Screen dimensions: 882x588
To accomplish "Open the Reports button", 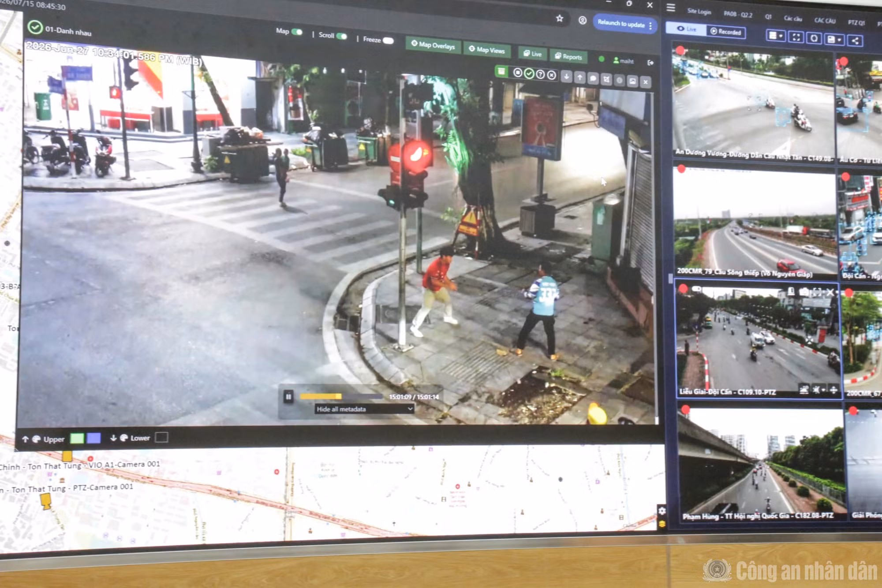I will pos(568,56).
